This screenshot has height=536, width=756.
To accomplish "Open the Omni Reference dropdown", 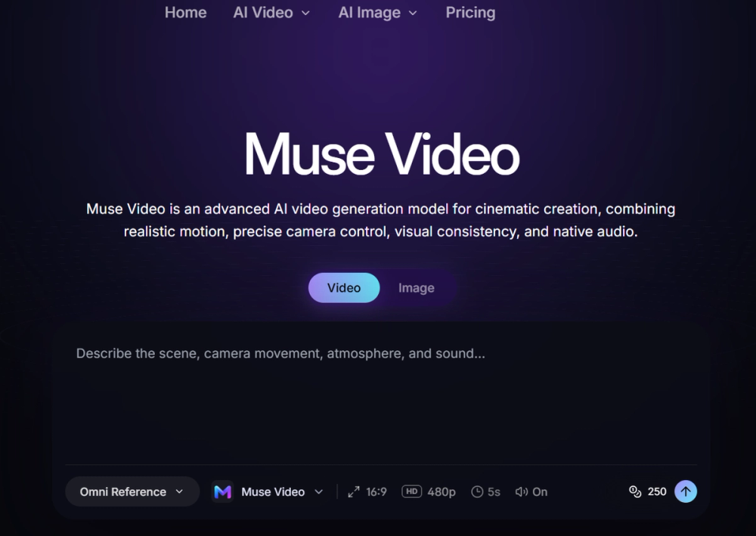I will [132, 491].
